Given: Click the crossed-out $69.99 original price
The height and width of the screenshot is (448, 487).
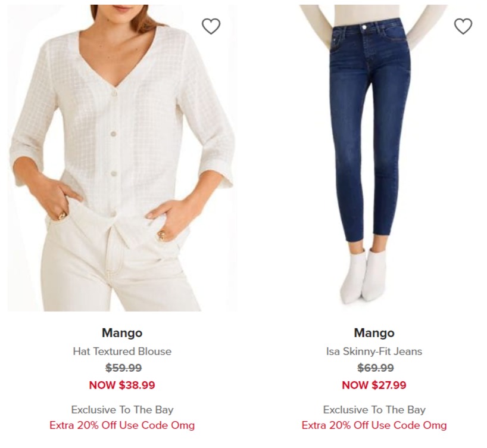Looking at the screenshot, I should 376,368.
